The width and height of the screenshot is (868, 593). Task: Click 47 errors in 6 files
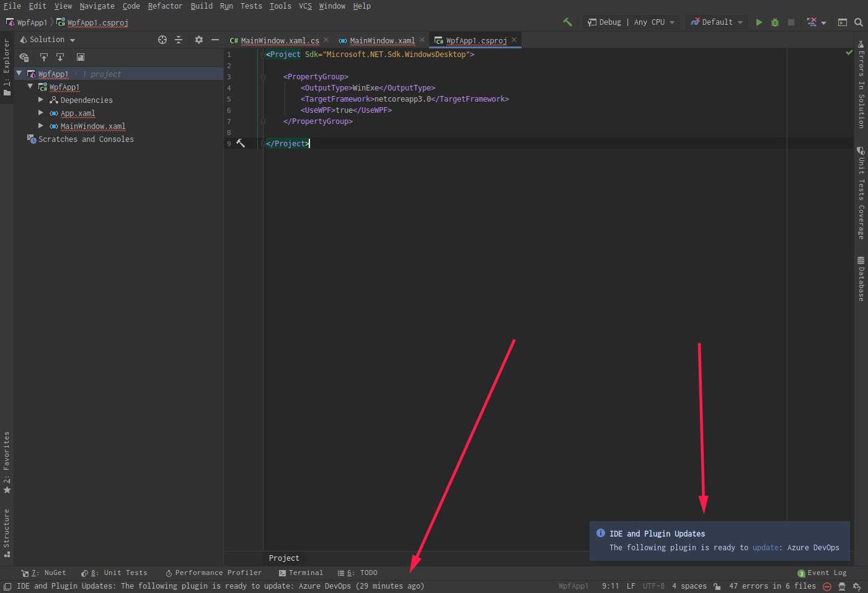tap(773, 586)
